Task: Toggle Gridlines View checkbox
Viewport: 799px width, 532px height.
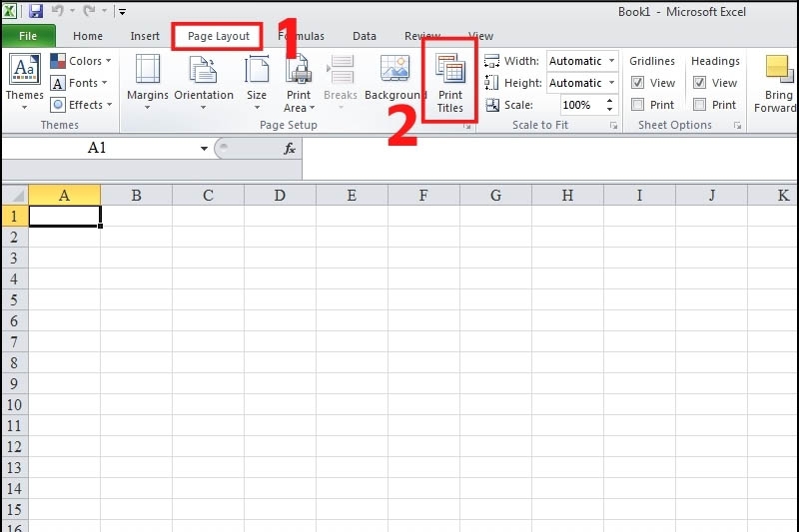Action: click(638, 83)
